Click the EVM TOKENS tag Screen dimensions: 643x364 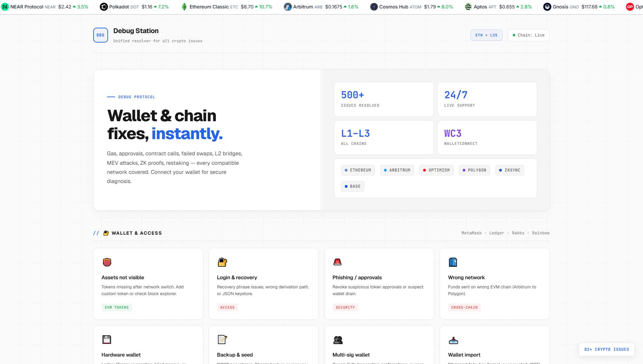[117, 307]
